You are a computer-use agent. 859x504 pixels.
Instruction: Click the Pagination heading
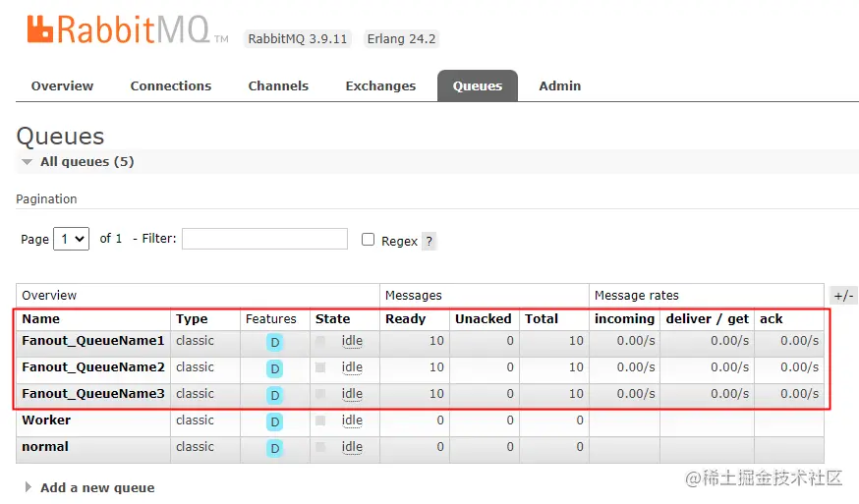pos(46,198)
